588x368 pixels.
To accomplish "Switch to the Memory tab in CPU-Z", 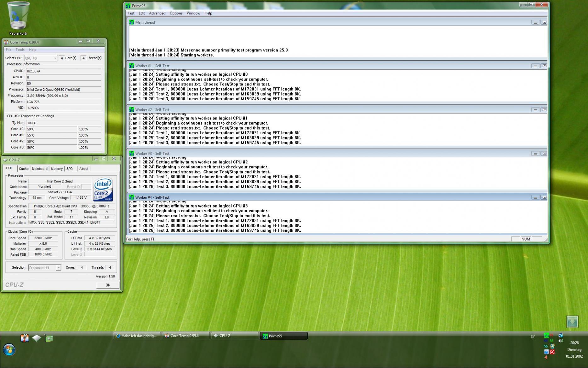I will click(x=57, y=169).
